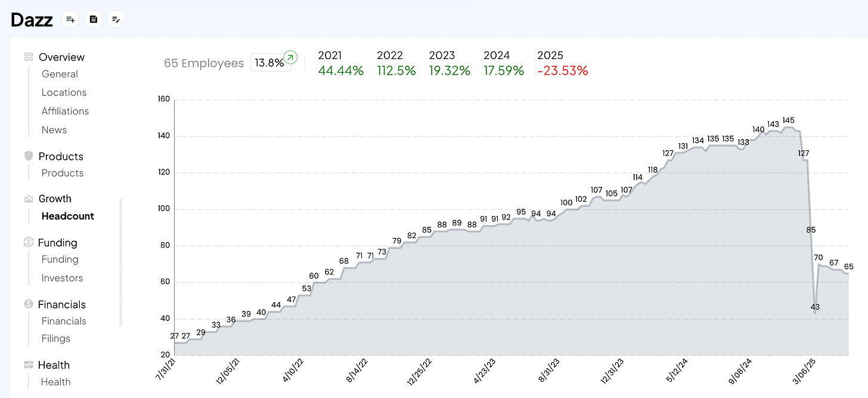Click the add-to-list icon beside Dazz
Screen dimensions: 868x398
click(70, 20)
